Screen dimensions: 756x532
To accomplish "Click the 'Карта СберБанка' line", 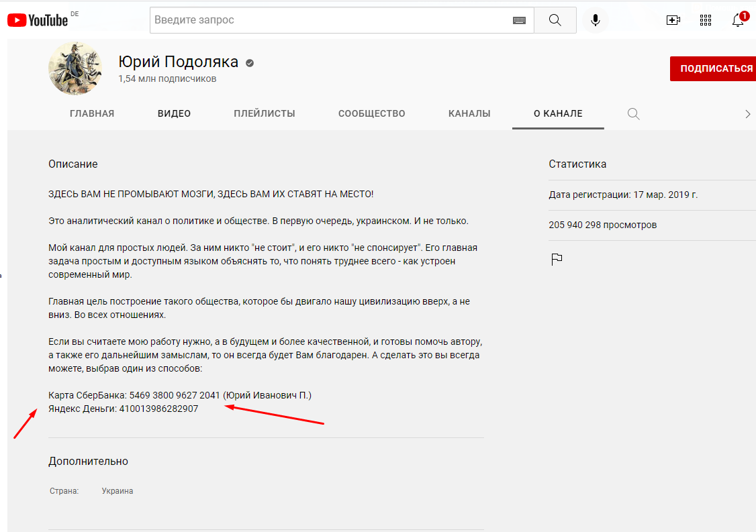I will 180,395.
